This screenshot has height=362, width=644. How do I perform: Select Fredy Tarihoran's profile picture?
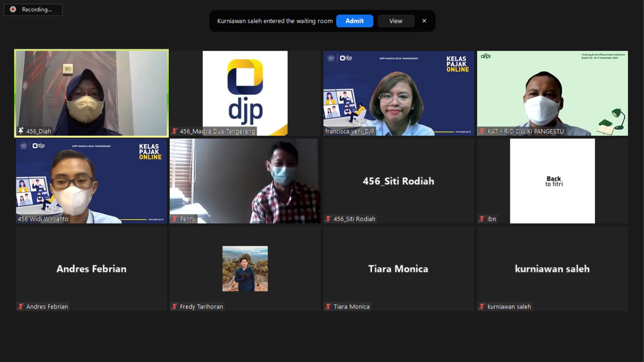pyautogui.click(x=245, y=268)
